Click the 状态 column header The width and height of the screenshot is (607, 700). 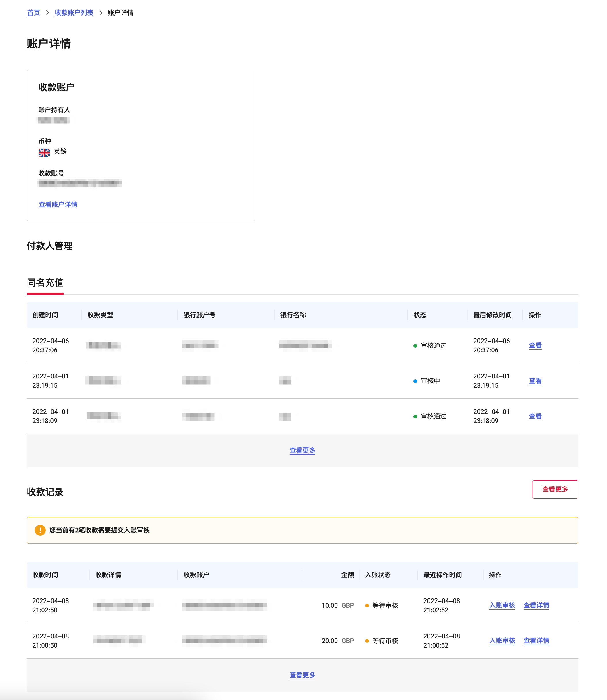(x=420, y=315)
